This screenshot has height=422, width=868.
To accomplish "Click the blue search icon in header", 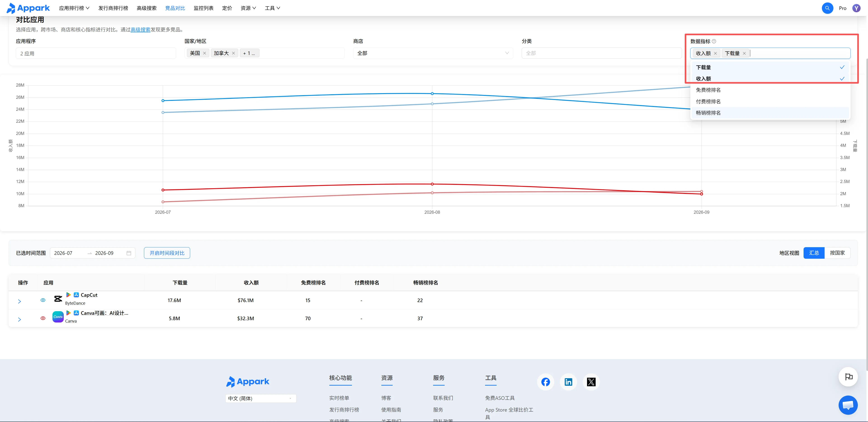I will [x=827, y=8].
